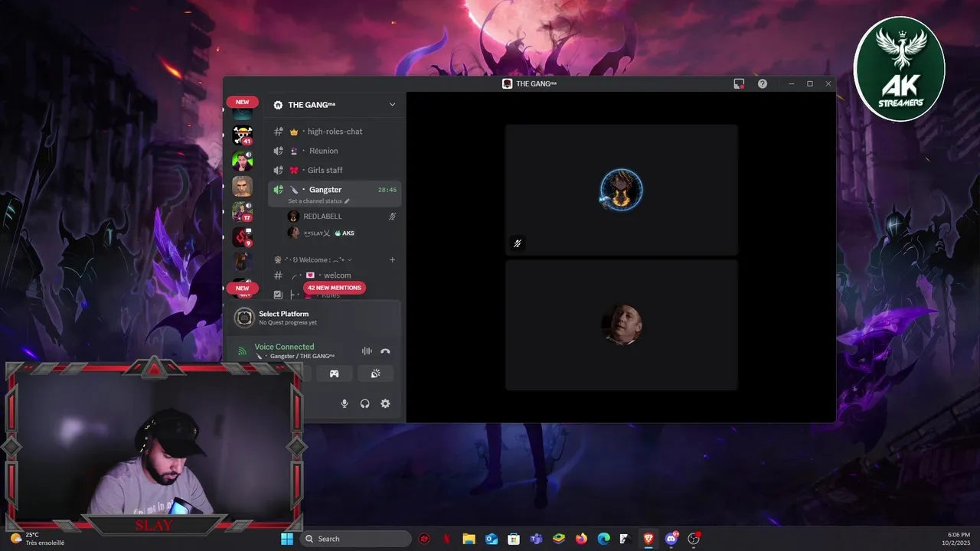Open the server icon with badge 17
Screen dimensions: 980x551
pyautogui.click(x=243, y=211)
